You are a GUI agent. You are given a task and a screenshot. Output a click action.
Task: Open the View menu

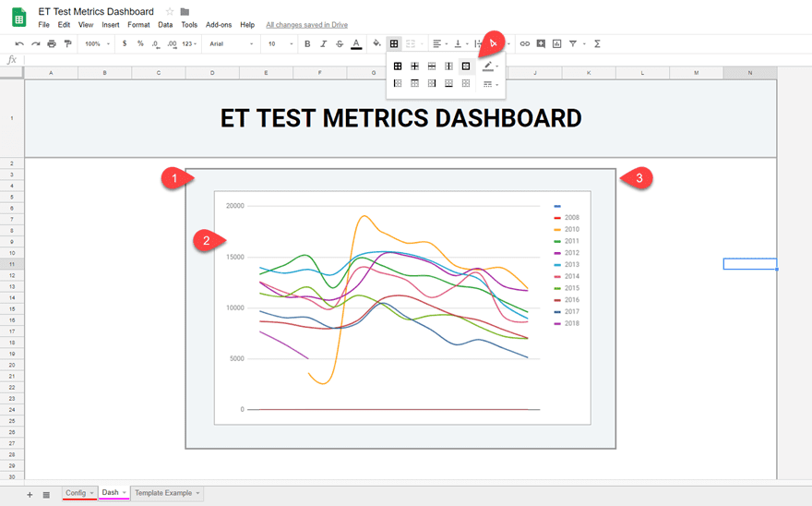tap(86, 25)
